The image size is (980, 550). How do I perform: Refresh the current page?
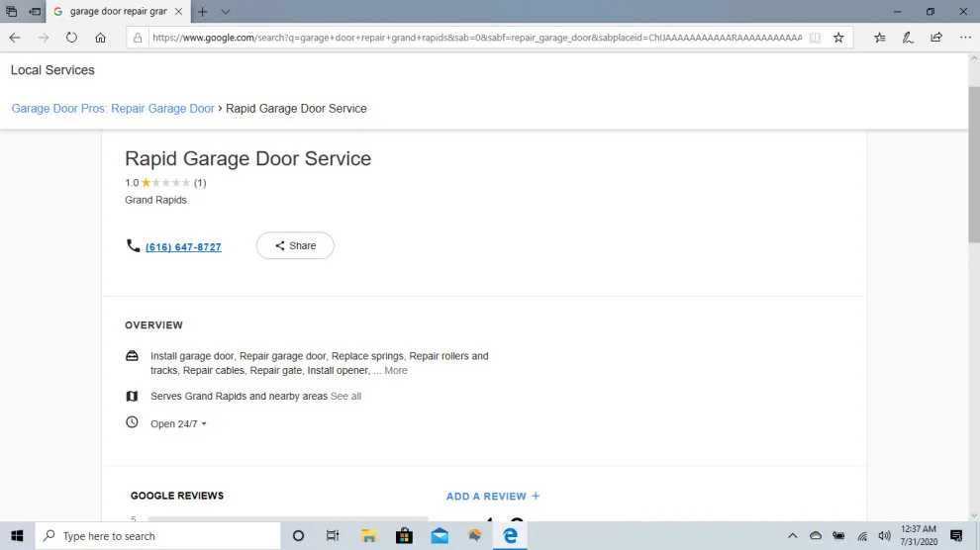(x=71, y=38)
